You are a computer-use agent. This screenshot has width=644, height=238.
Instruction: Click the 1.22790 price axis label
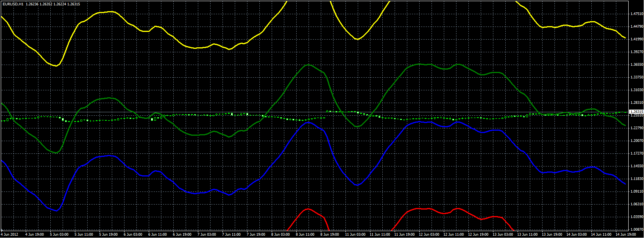pyautogui.click(x=637, y=128)
